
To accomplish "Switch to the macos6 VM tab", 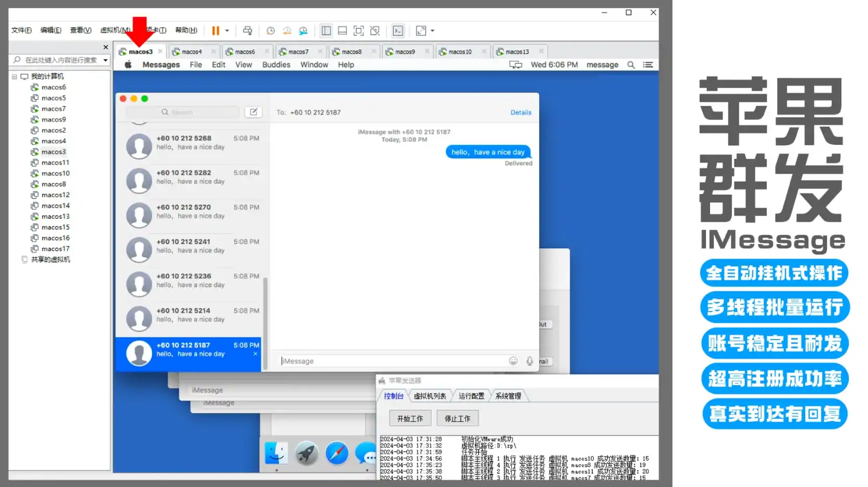I will click(x=245, y=51).
